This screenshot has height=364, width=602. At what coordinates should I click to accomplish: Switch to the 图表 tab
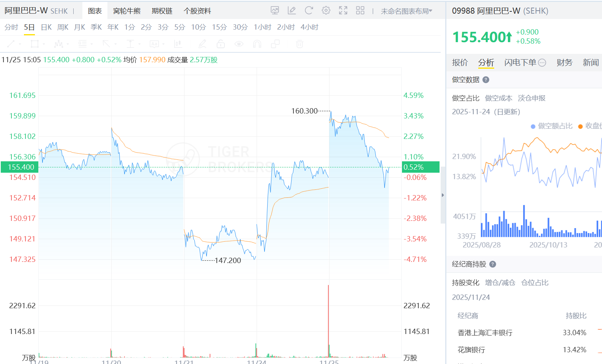pyautogui.click(x=95, y=11)
